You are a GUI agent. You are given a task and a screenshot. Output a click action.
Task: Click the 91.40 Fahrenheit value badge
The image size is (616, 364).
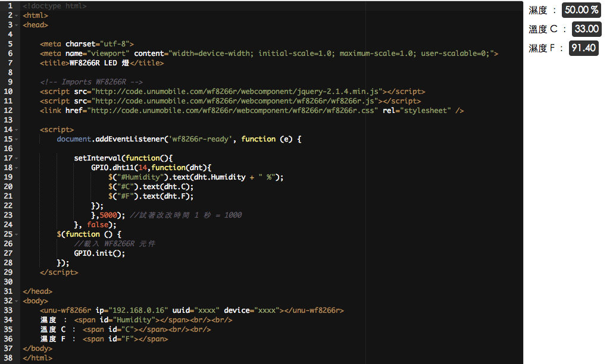(583, 48)
